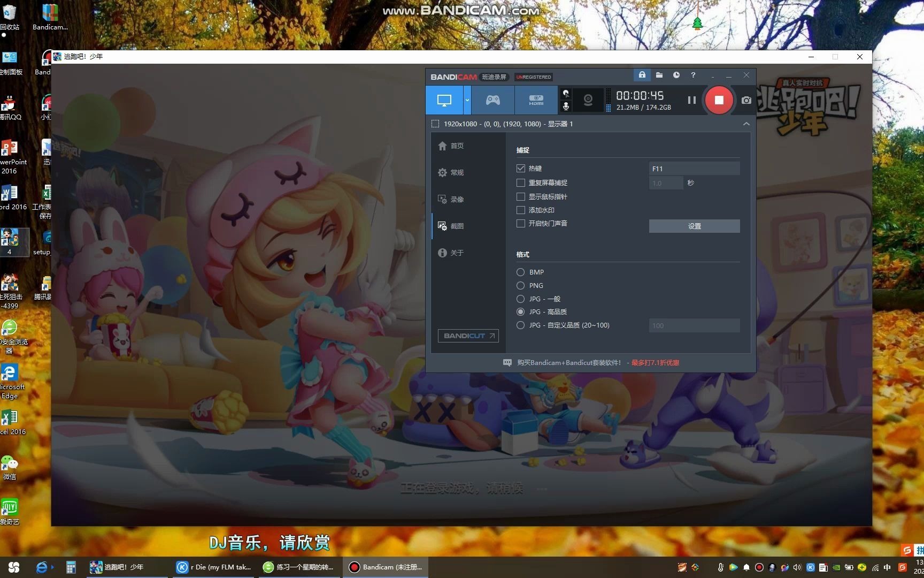
Task: Select JPG - 高品质 format
Action: click(520, 311)
